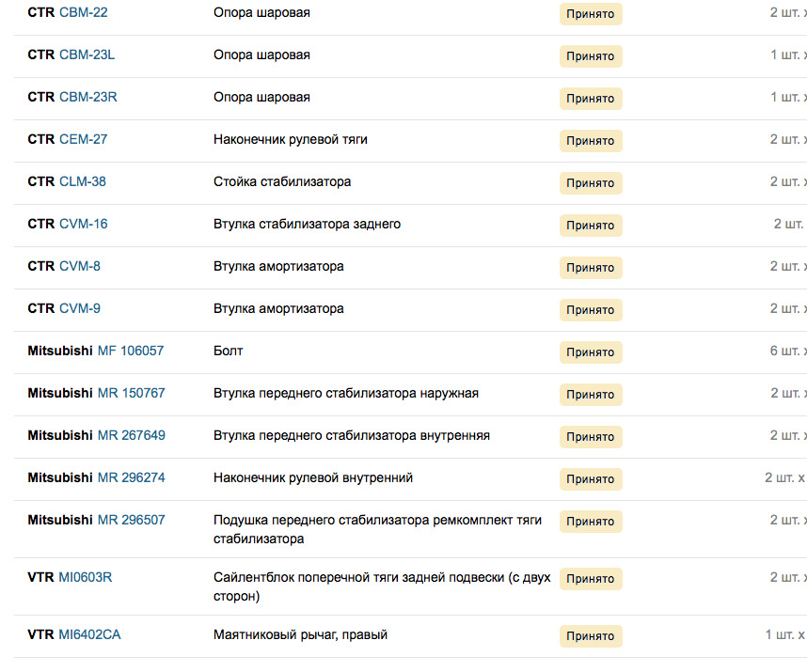Click the Принято status badge for CBM-22
Viewport: 807px width, 672px height.
point(591,14)
